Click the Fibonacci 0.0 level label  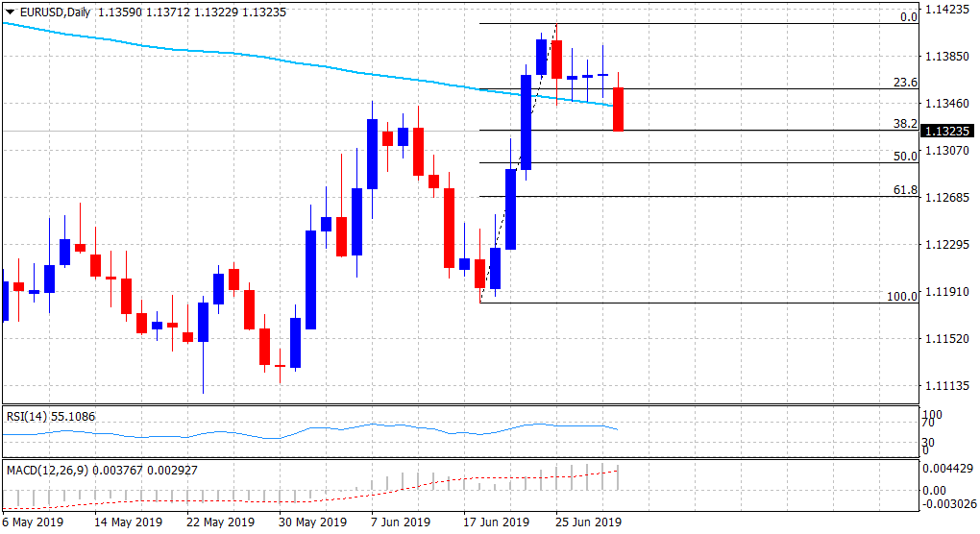(906, 17)
